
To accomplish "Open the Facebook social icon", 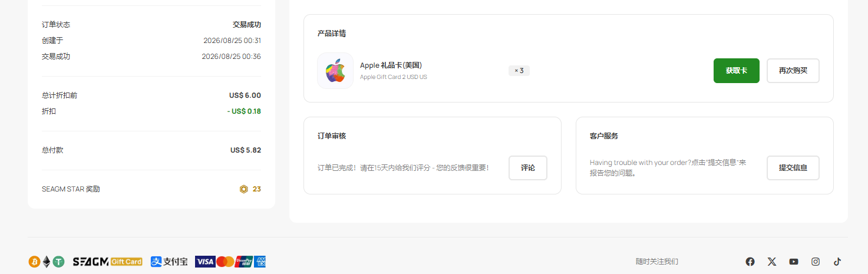I will [x=750, y=262].
